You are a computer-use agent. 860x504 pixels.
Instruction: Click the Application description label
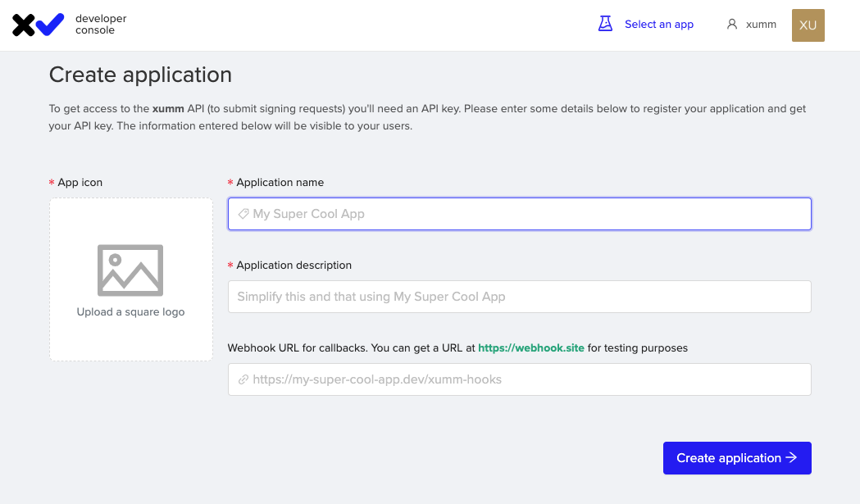(294, 265)
